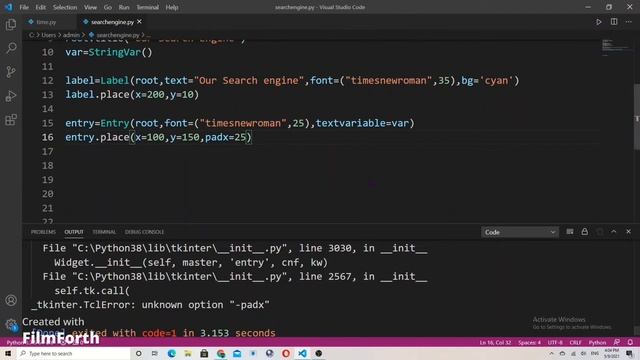Open the Run and Debug view
Viewport: 640px width, 360px height.
(x=11, y=96)
